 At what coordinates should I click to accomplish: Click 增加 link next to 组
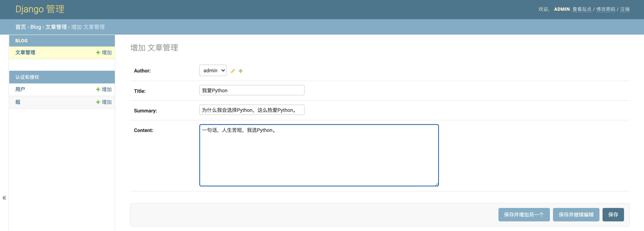pos(104,102)
